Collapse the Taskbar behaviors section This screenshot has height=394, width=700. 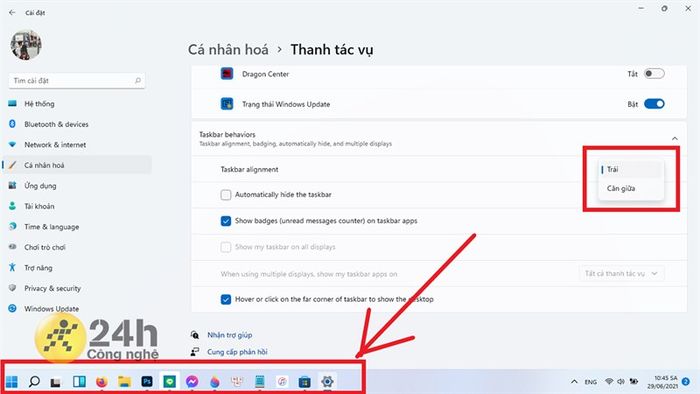675,138
